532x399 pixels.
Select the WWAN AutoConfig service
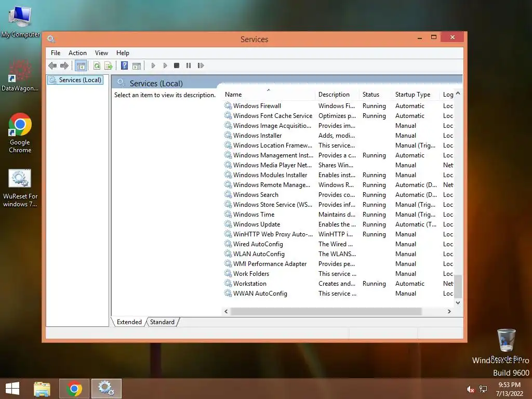point(338,294)
